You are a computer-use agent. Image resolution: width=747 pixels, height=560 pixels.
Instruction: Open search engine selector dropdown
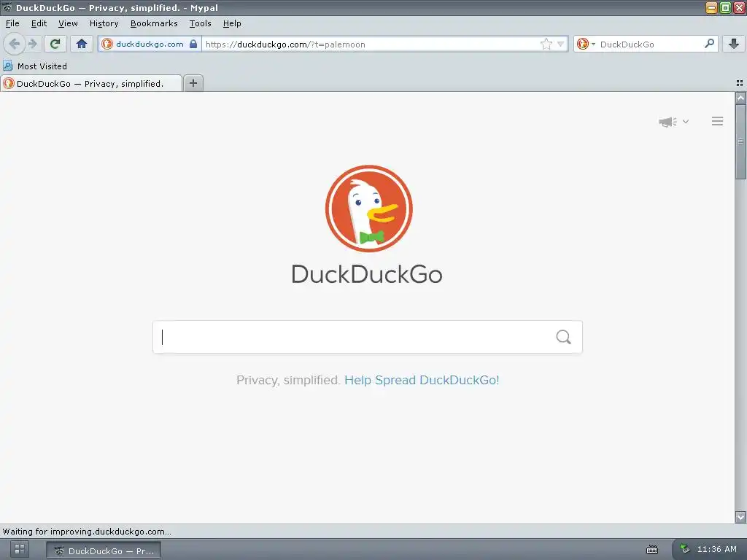(x=586, y=44)
